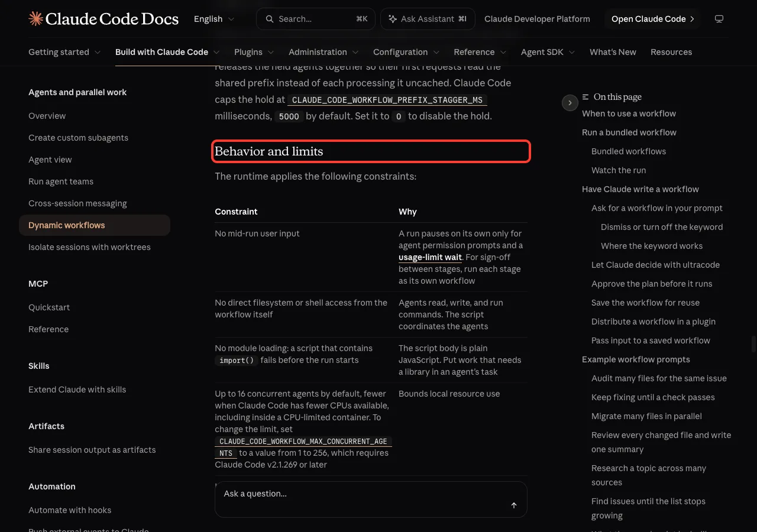Collapse the On this page sidebar arrow
The width and height of the screenshot is (757, 532).
click(570, 103)
